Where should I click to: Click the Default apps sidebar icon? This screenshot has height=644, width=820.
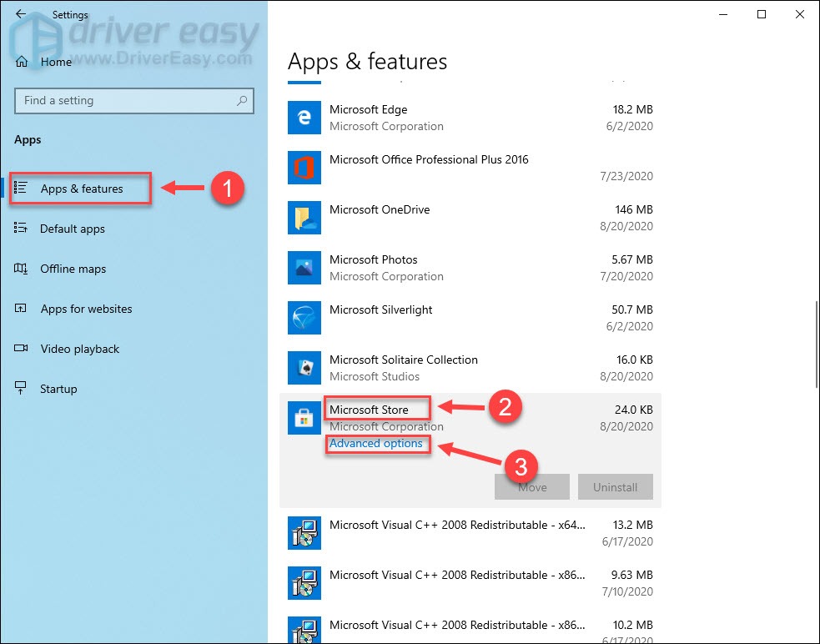[x=20, y=228]
